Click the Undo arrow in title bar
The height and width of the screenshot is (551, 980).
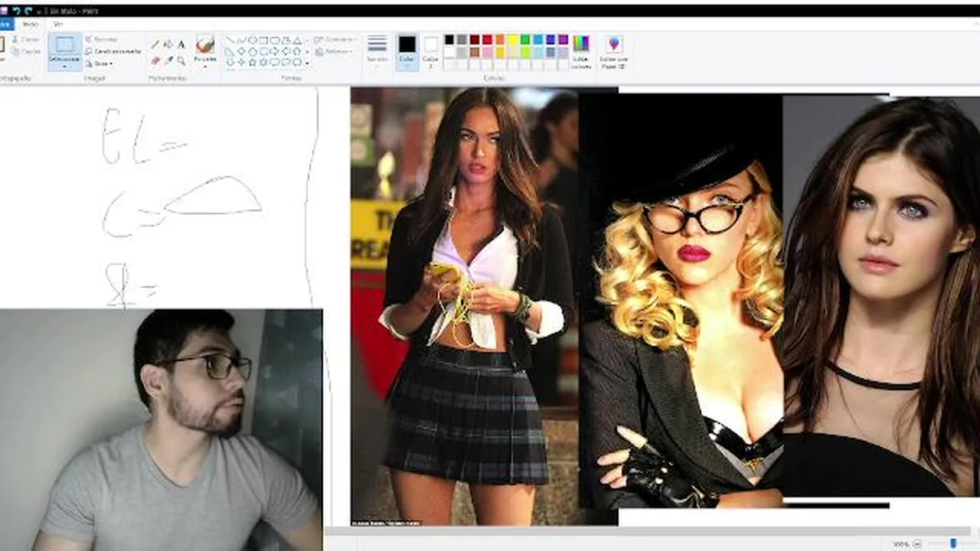16,11
